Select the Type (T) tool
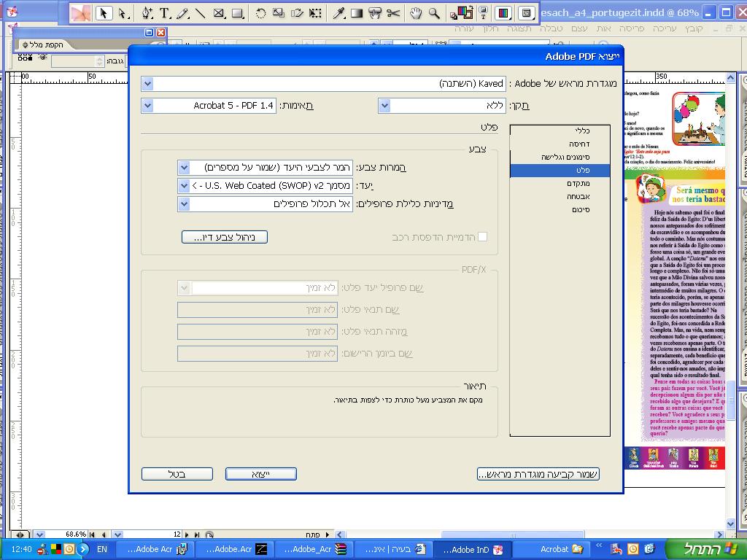The width and height of the screenshot is (747, 560). coord(165,13)
